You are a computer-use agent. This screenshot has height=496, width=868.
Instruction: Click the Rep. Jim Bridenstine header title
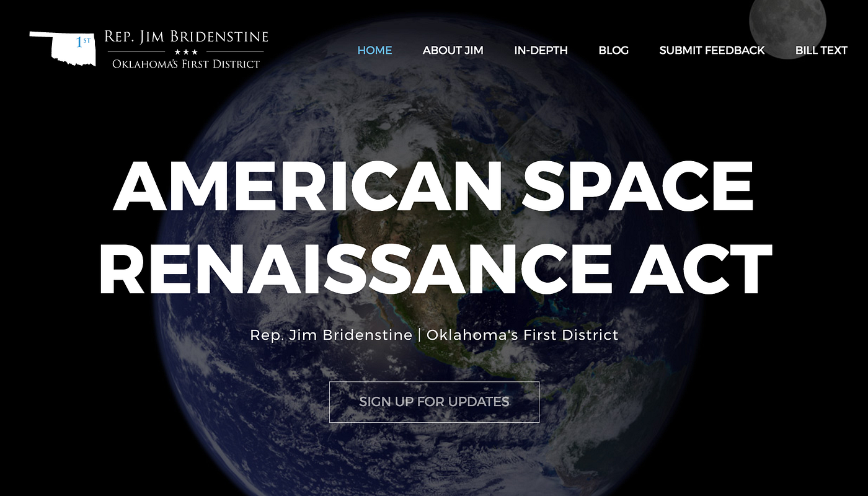[186, 37]
